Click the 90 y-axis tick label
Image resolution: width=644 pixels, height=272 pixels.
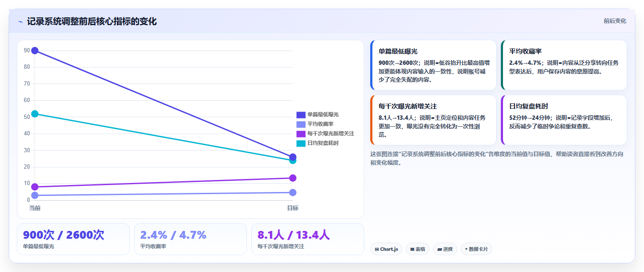[x=27, y=51]
